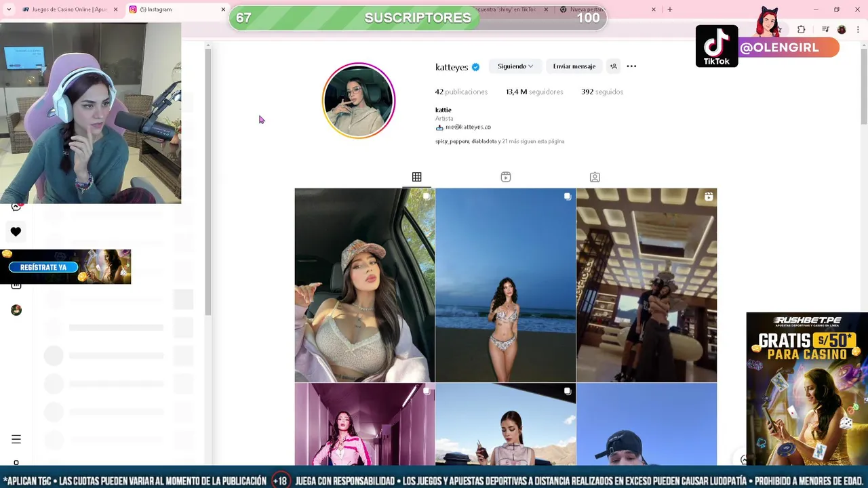The width and height of the screenshot is (868, 488).
Task: Click carousel icon on car selfie post
Action: click(x=427, y=197)
